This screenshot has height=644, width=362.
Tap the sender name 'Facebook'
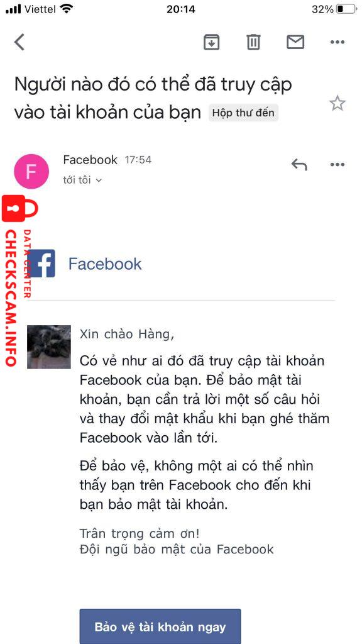pos(90,159)
